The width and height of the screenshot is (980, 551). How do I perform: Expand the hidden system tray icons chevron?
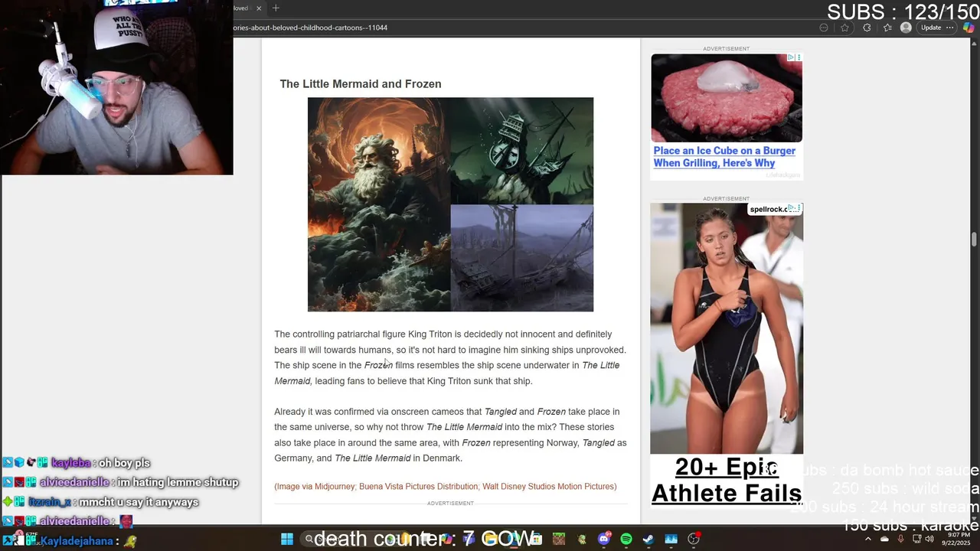(868, 539)
